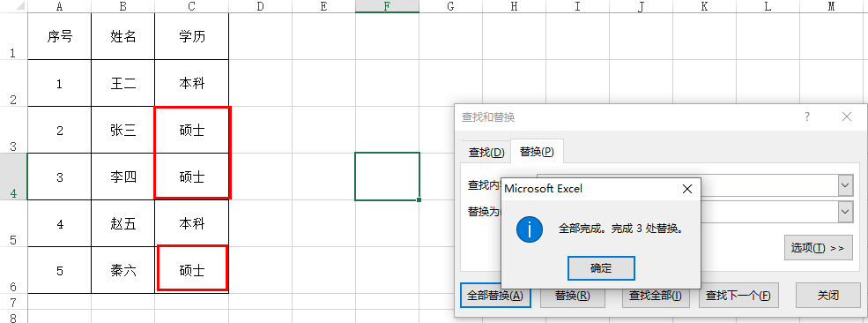Click the 序号 header cell

tap(59, 36)
